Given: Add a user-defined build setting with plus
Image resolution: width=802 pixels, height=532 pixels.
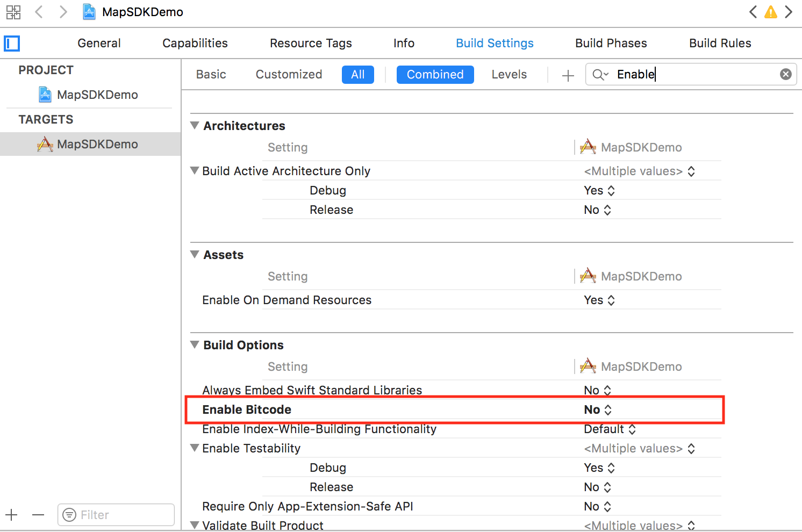Looking at the screenshot, I should 568,75.
